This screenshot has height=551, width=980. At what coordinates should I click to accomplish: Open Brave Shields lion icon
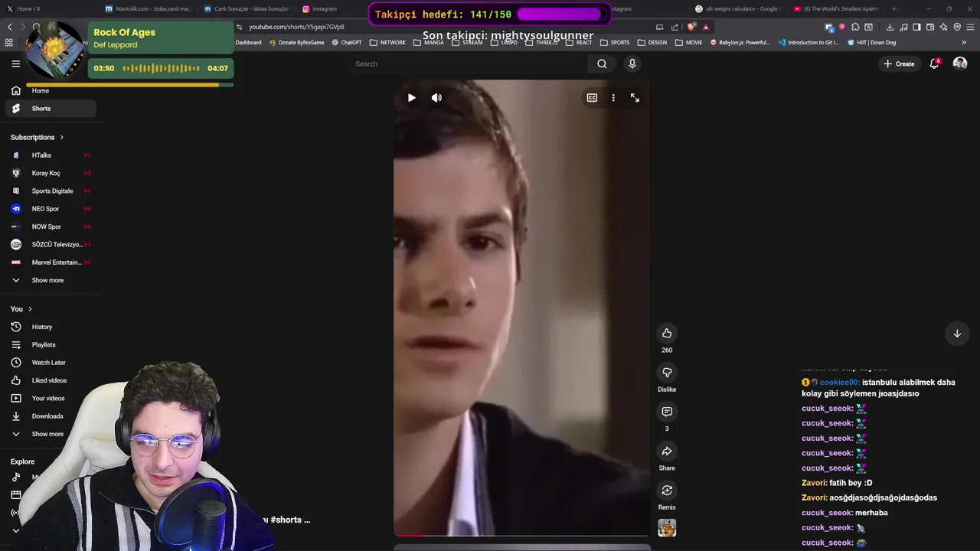[x=692, y=27]
